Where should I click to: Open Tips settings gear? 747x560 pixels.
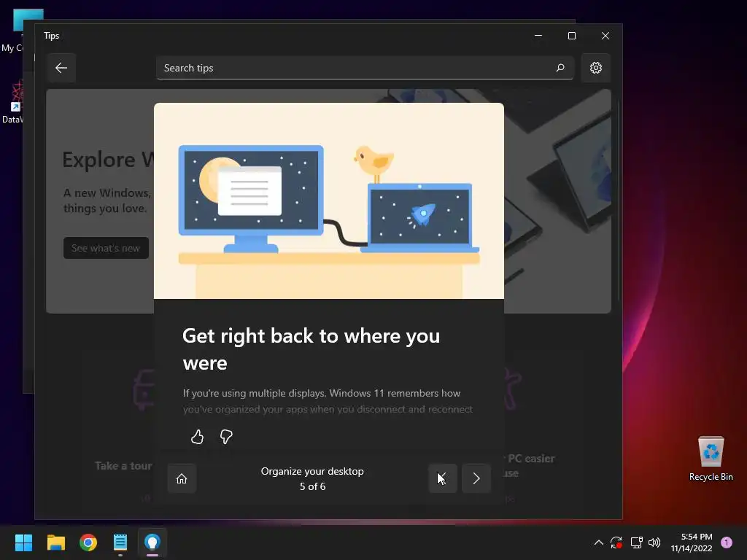[x=595, y=68]
